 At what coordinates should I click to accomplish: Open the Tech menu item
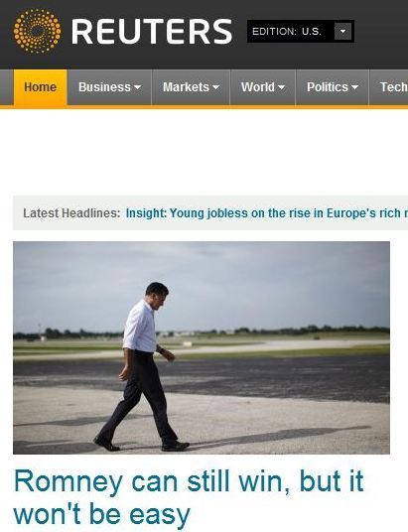[x=389, y=87]
